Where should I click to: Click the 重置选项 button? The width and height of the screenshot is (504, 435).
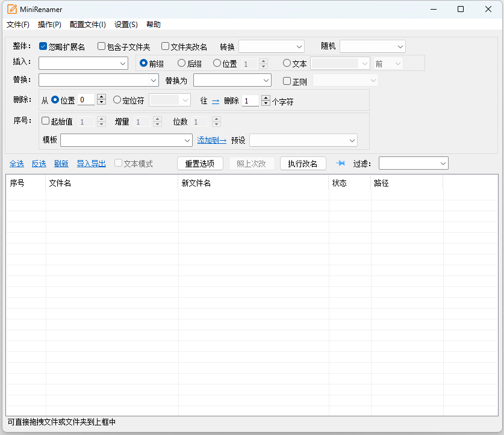coord(200,164)
